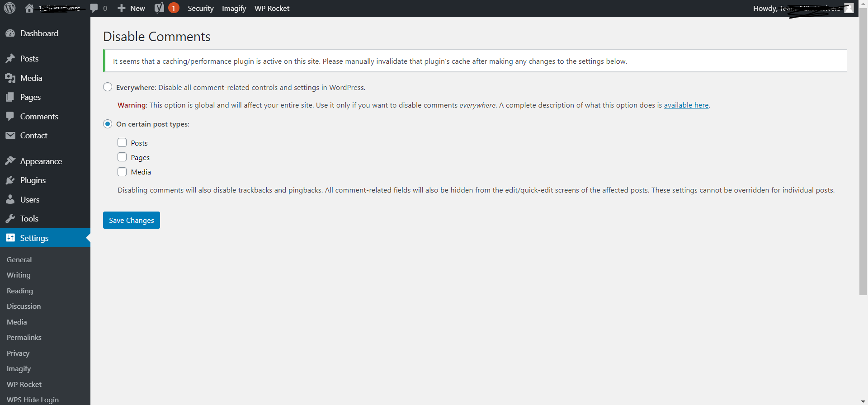Screen dimensions: 868x405
Task: Open the Settings menu label
Action: click(34, 238)
